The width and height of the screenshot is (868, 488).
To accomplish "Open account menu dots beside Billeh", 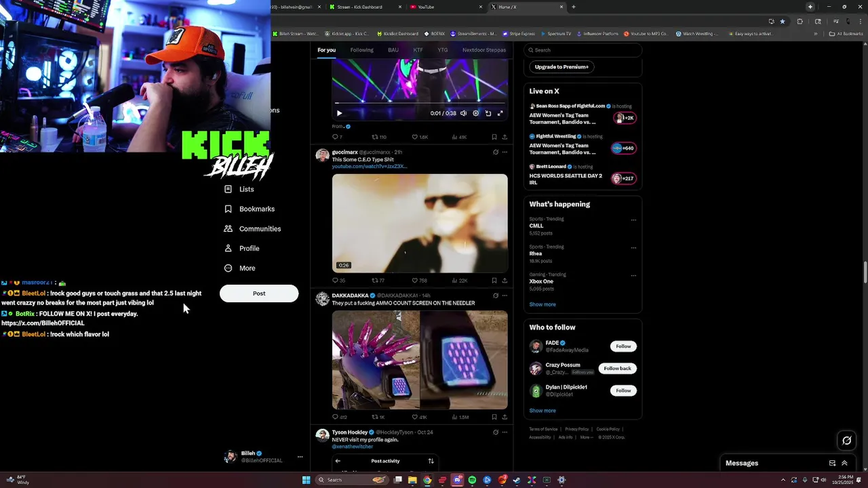I will (x=300, y=457).
